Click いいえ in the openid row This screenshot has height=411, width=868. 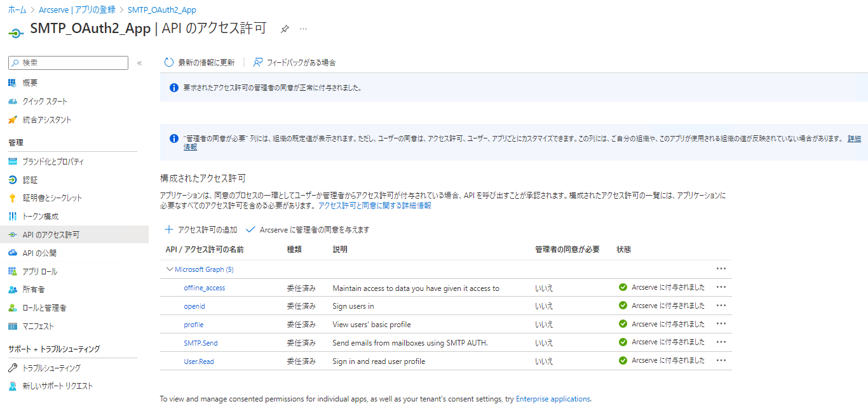[x=544, y=306]
